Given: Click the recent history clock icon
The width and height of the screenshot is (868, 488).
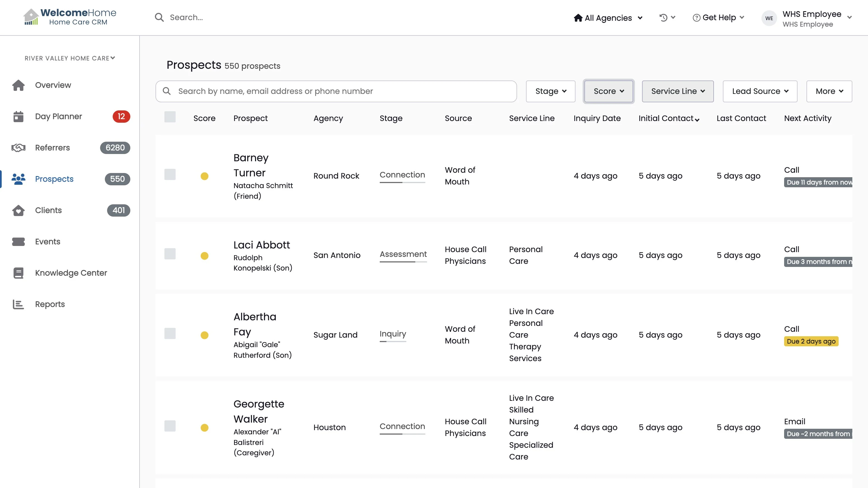Looking at the screenshot, I should click(663, 18).
